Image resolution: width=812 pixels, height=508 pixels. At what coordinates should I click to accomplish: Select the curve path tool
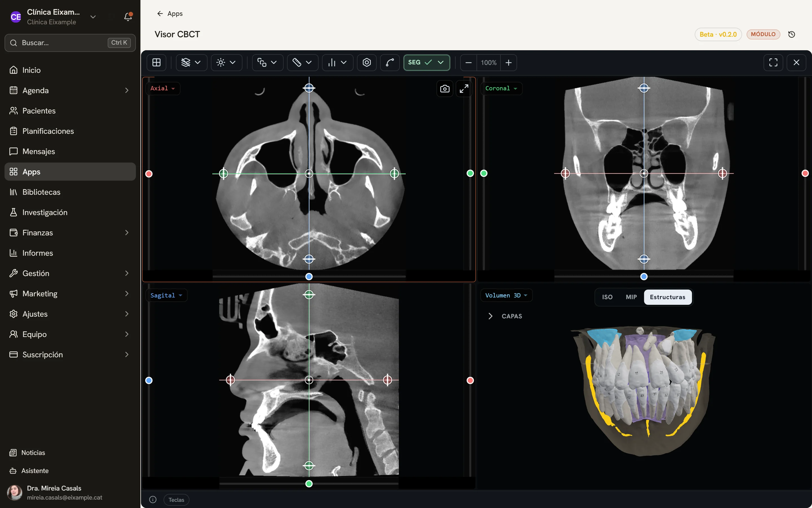[x=390, y=62]
